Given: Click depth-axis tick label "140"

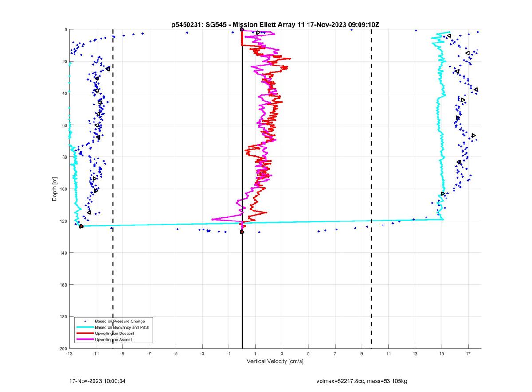Looking at the screenshot, I should tap(63, 253).
